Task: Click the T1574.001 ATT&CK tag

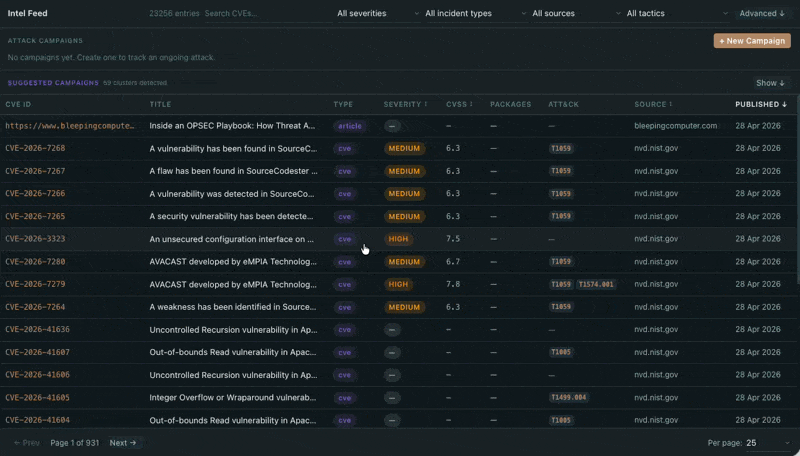Action: 595,284
